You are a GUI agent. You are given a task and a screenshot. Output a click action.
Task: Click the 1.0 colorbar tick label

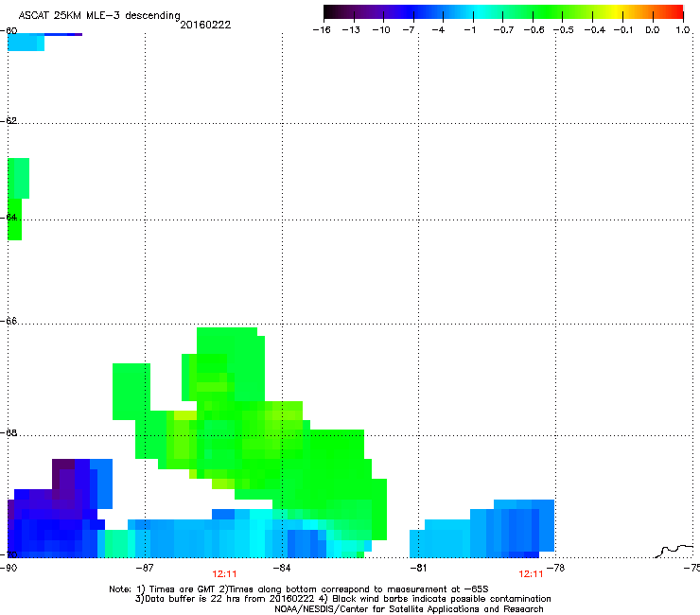tap(683, 30)
